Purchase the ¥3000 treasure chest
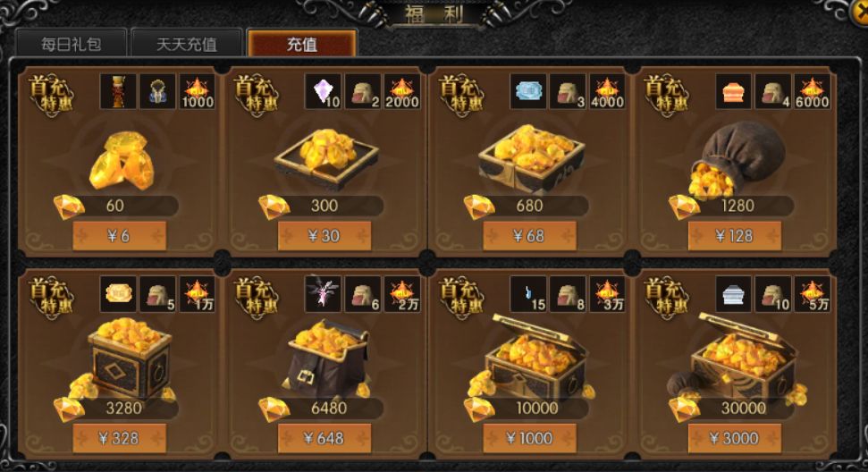The width and height of the screenshot is (868, 472). (735, 438)
